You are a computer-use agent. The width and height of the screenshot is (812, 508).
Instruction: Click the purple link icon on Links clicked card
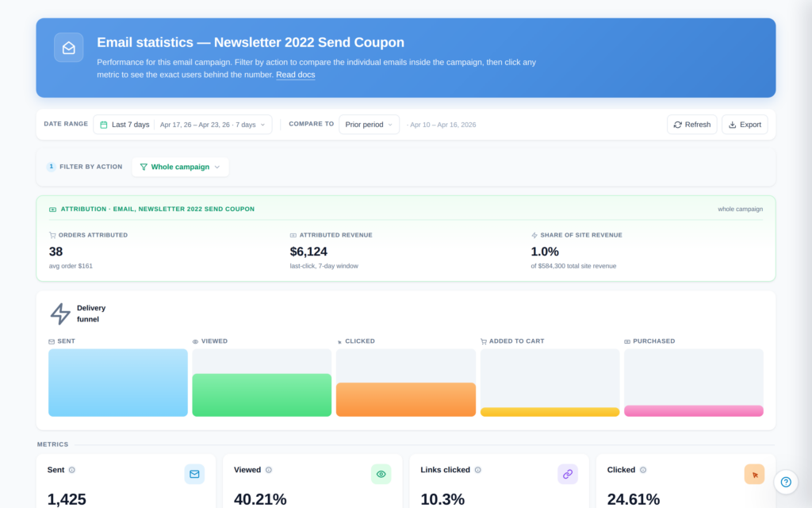[x=568, y=475]
